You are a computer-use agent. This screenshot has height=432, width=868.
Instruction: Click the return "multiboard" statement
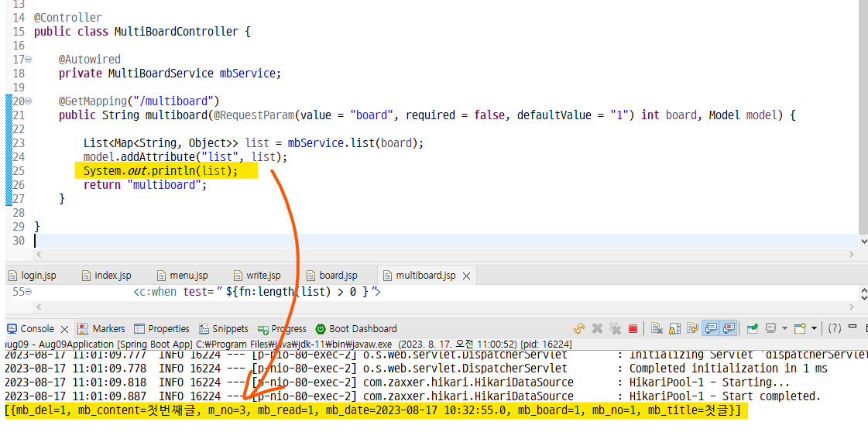(x=145, y=185)
